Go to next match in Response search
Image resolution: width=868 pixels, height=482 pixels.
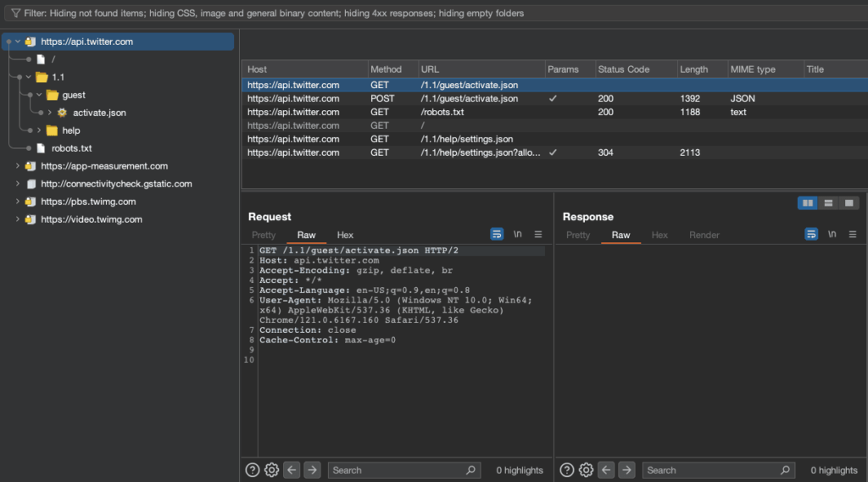click(626, 470)
